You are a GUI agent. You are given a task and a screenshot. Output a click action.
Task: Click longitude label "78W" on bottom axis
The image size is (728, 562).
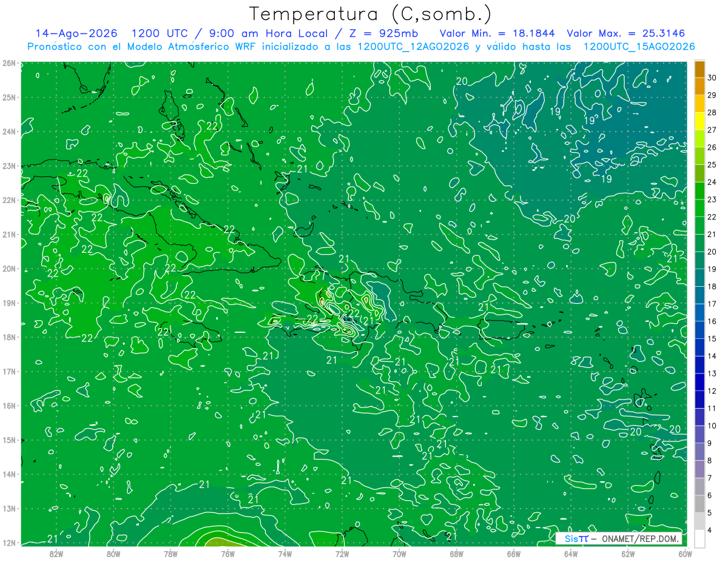pyautogui.click(x=170, y=554)
